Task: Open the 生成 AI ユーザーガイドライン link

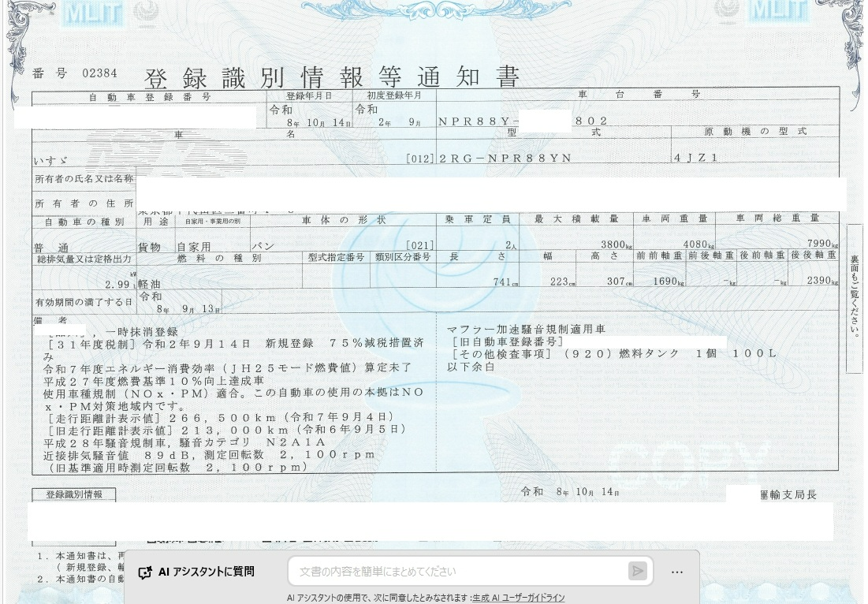Action: pyautogui.click(x=519, y=598)
